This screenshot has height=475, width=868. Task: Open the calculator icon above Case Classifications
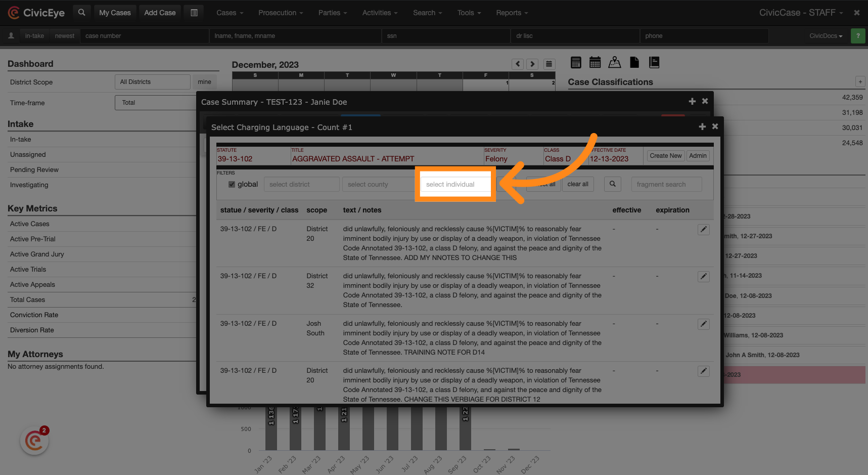[575, 63]
